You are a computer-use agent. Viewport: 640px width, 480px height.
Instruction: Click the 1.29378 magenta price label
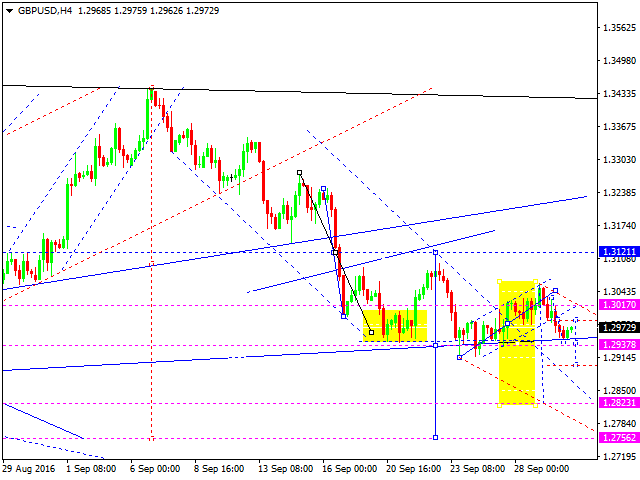click(620, 344)
